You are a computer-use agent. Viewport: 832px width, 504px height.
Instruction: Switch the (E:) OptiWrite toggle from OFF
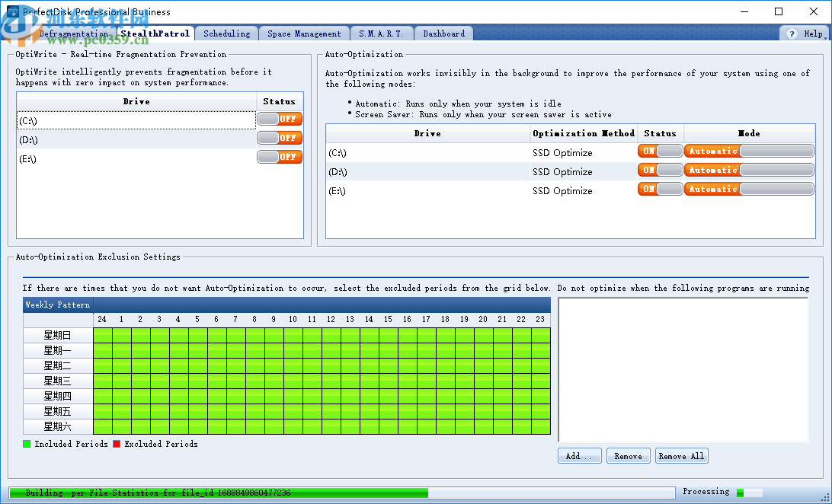279,156
